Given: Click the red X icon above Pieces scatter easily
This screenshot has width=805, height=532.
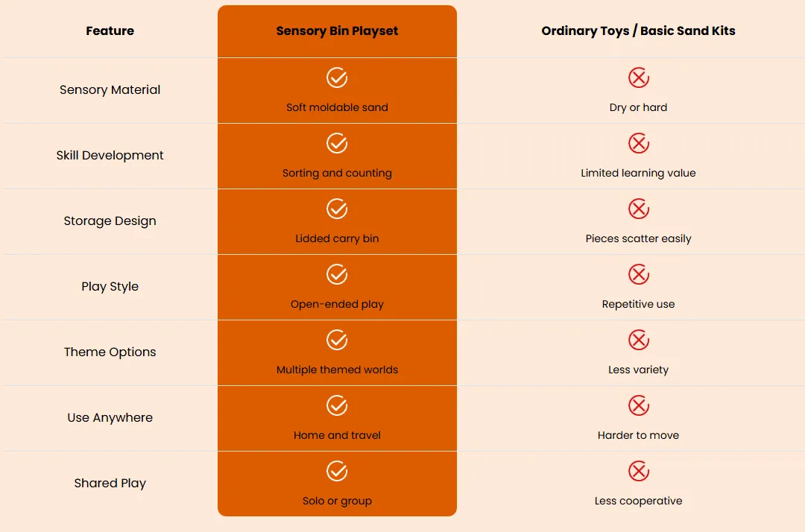Looking at the screenshot, I should pyautogui.click(x=639, y=209).
